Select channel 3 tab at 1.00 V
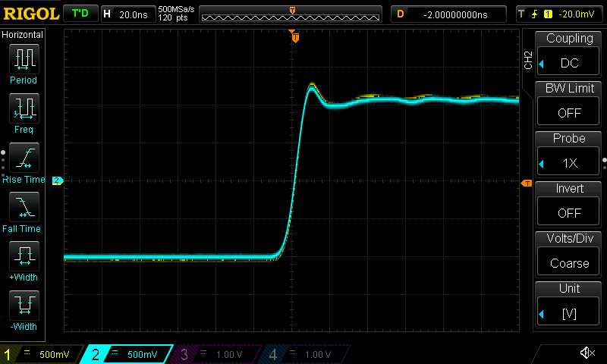This screenshot has width=607, height=364. (x=216, y=354)
